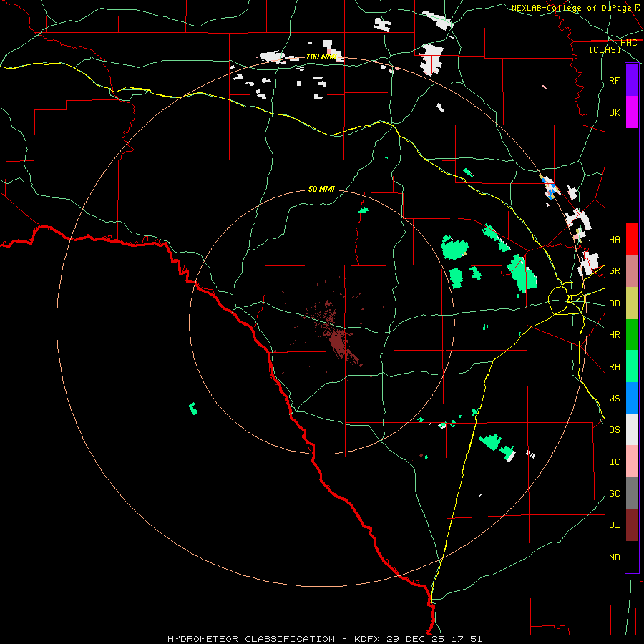Image resolution: width=644 pixels, height=644 pixels.
Task: Click the "100 NMI" range ring label
Action: tap(321, 57)
